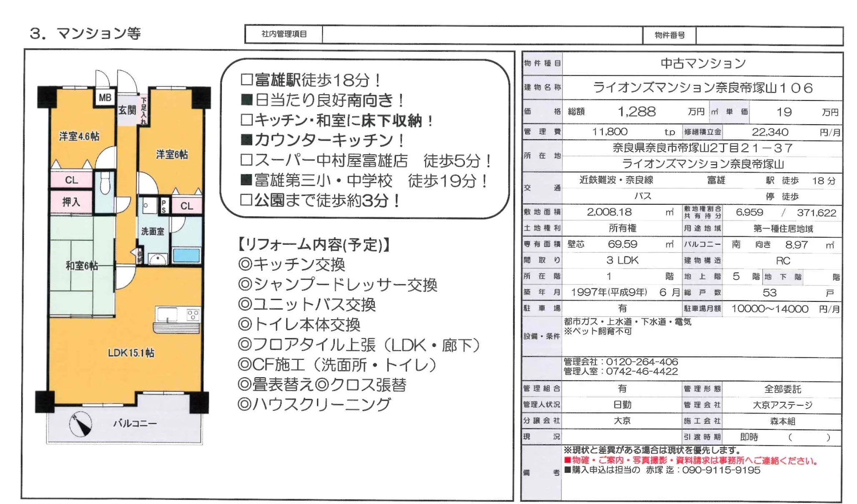Toggle the 日当たり良好南向き filled checkbox
The width and height of the screenshot is (857, 504).
point(247,99)
